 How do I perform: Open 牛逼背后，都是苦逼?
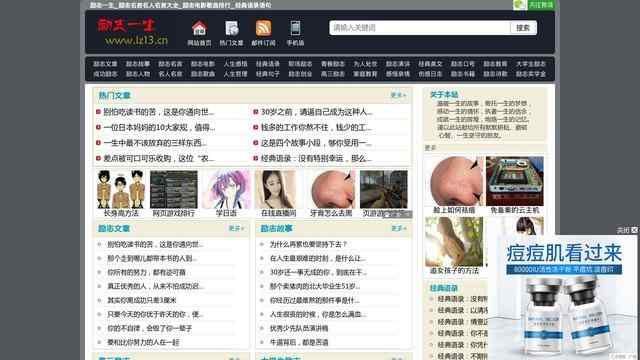tap(299, 342)
